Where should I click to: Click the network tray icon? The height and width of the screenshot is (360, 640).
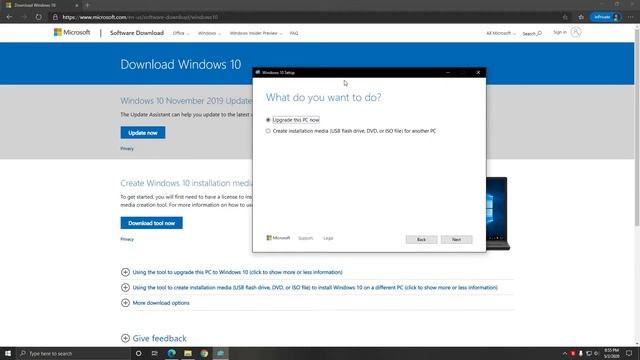click(x=588, y=353)
